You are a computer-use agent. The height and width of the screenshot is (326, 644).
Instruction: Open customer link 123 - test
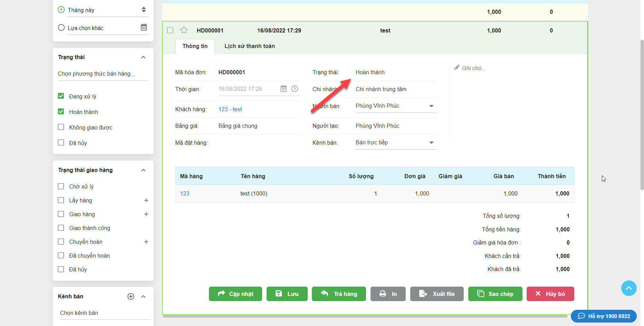click(x=230, y=109)
